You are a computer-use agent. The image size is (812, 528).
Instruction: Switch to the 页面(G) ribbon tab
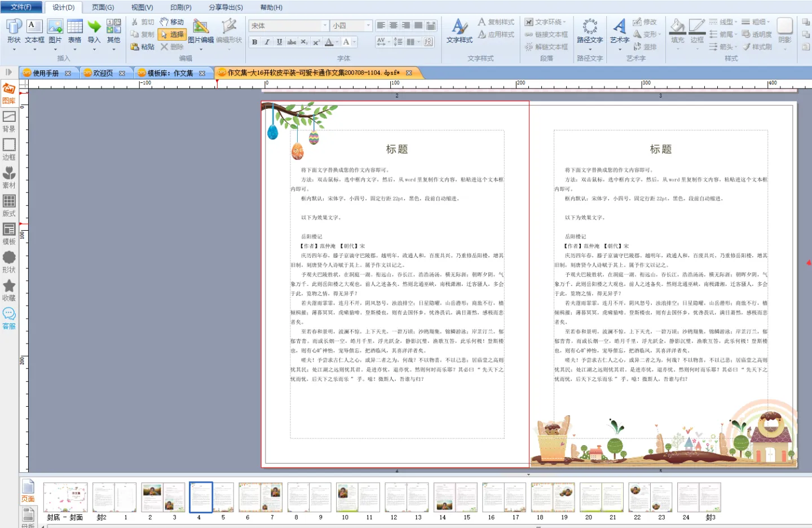[103, 7]
